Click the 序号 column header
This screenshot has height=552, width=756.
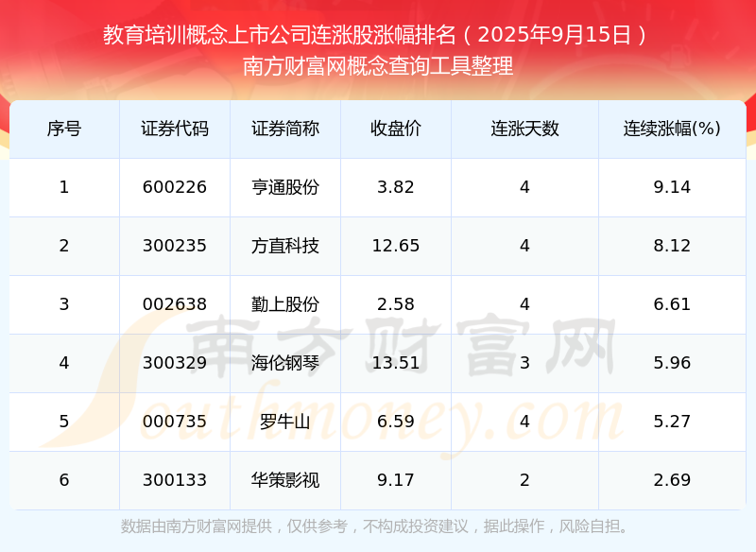click(64, 129)
